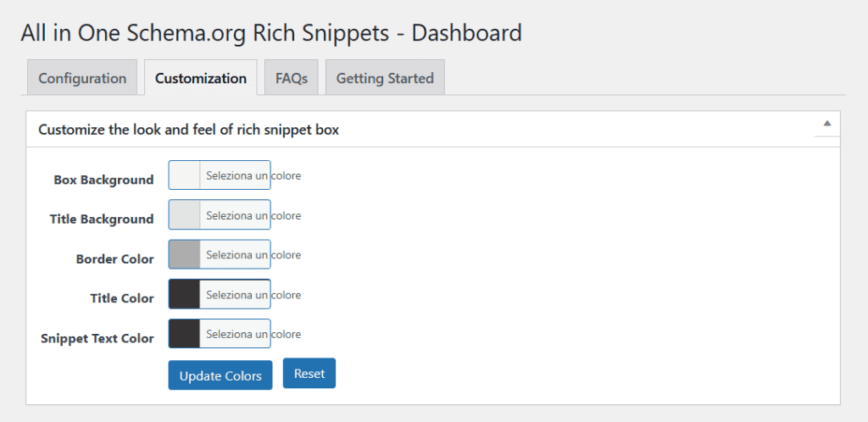Collapse the rich snippet box panel arrow
The image size is (868, 422).
pyautogui.click(x=827, y=124)
